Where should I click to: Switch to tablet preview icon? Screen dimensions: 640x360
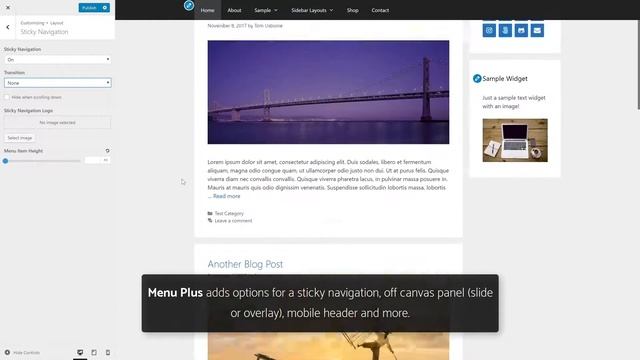[x=94, y=352]
